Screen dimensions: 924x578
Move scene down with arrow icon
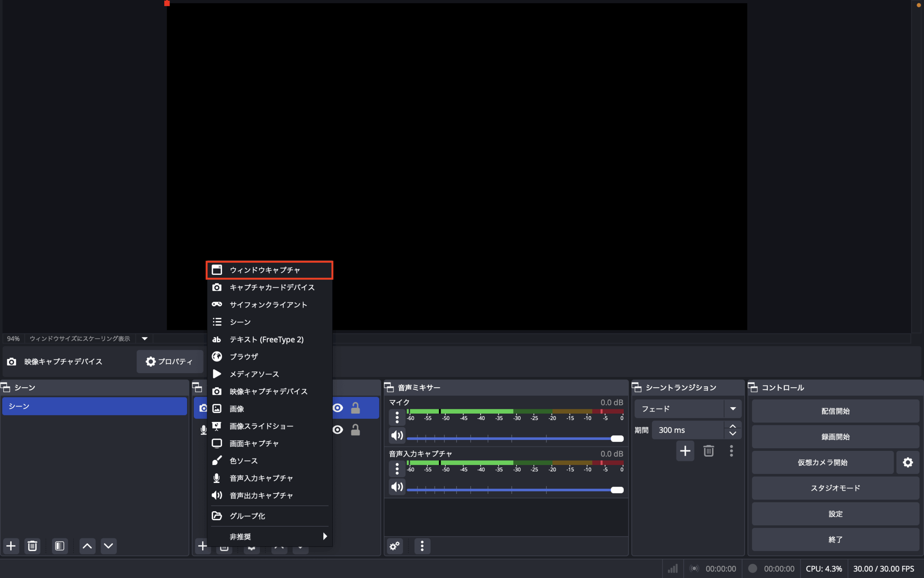pos(108,546)
